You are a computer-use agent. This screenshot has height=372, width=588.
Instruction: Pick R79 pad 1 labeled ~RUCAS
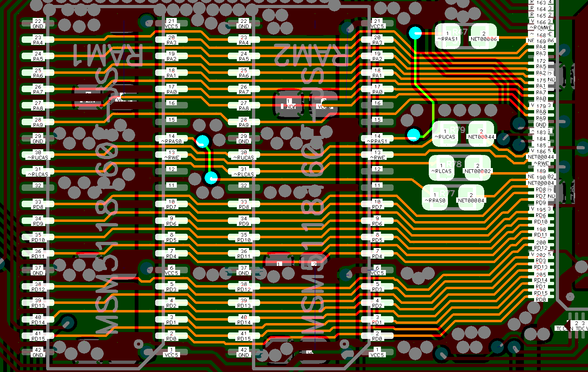(445, 134)
